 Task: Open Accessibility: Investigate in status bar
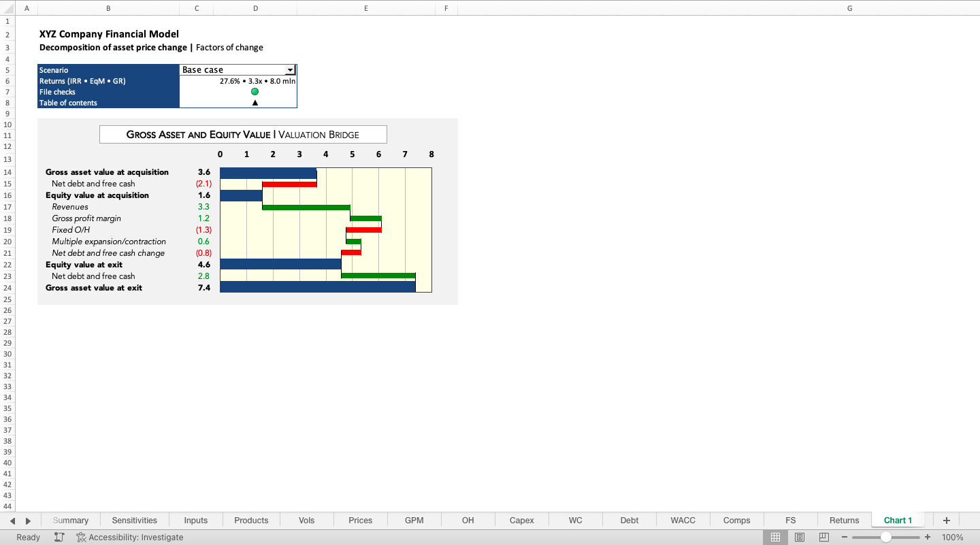(129, 537)
